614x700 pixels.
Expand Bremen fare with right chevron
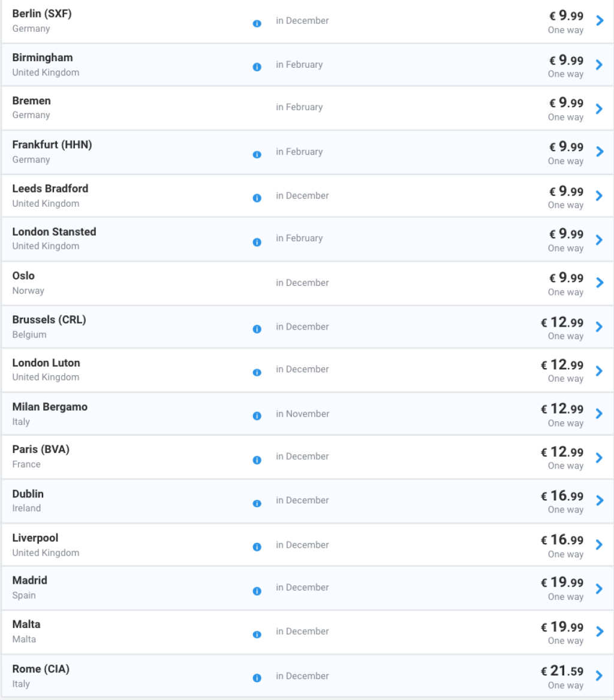tap(599, 108)
